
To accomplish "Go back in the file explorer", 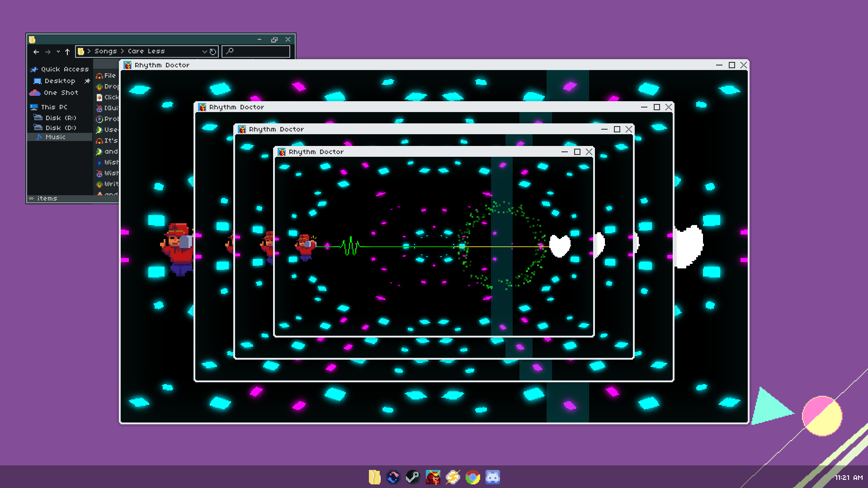I will (x=36, y=52).
